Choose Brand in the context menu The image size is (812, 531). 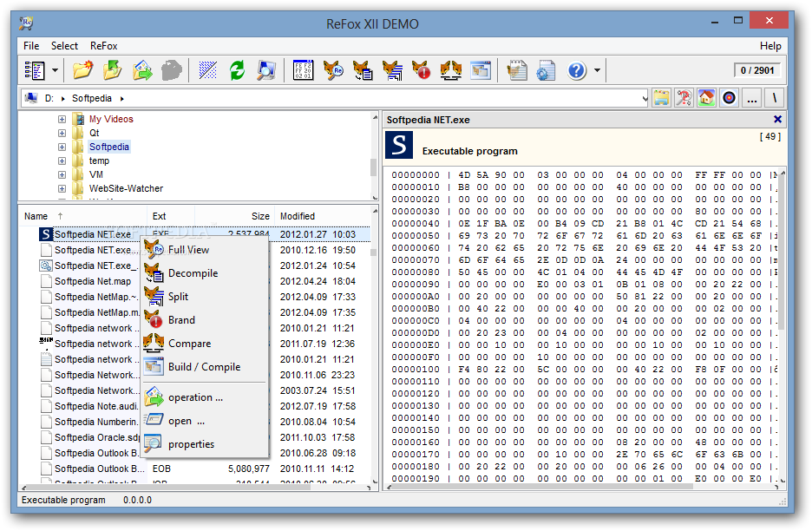click(205, 319)
